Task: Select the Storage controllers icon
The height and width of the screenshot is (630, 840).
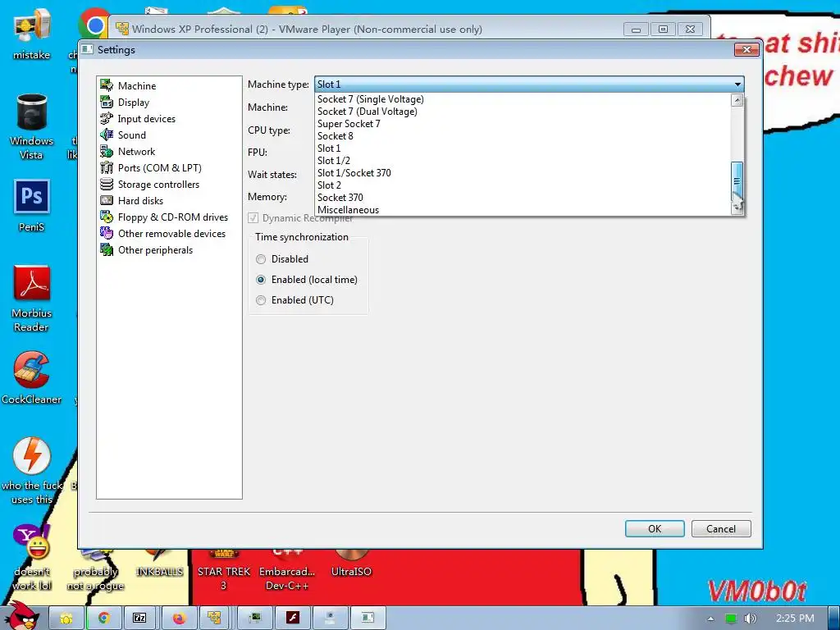Action: pyautogui.click(x=107, y=185)
